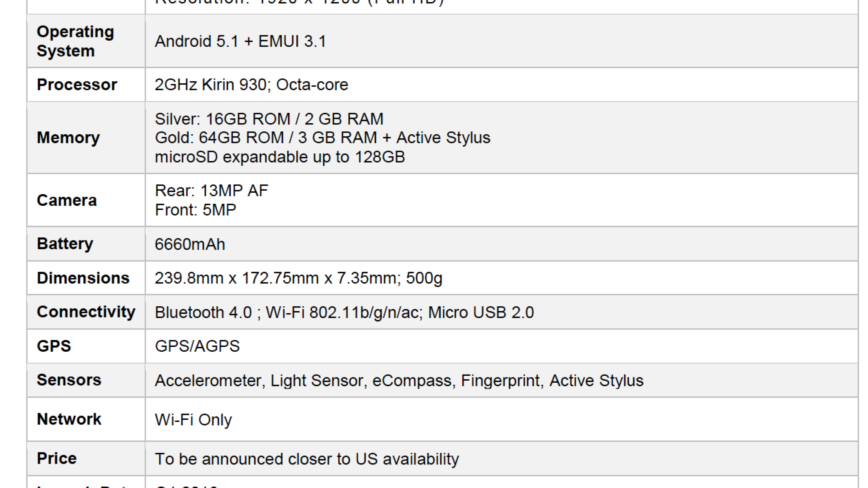Click the 239.8mm x 172.75mm dimensions value
868x488 pixels.
(x=298, y=278)
